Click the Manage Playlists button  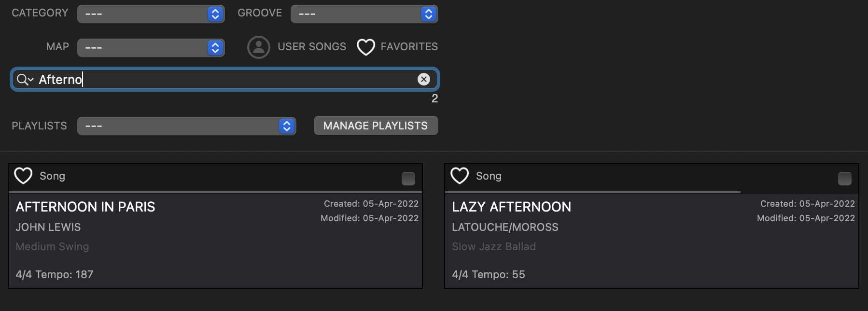click(x=376, y=126)
